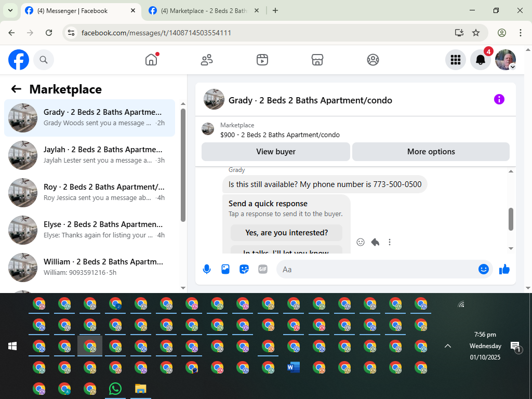Show hidden system tray icons chevron
The image size is (532, 399).
[448, 346]
